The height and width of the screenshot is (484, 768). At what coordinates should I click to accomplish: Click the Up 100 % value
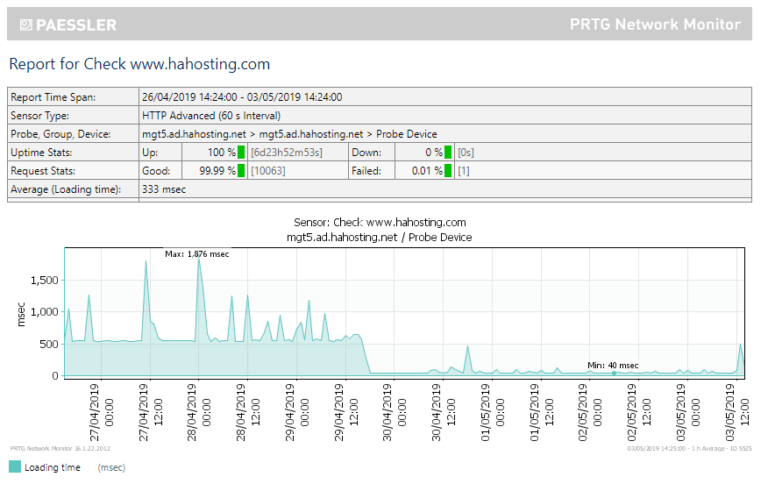tap(221, 152)
